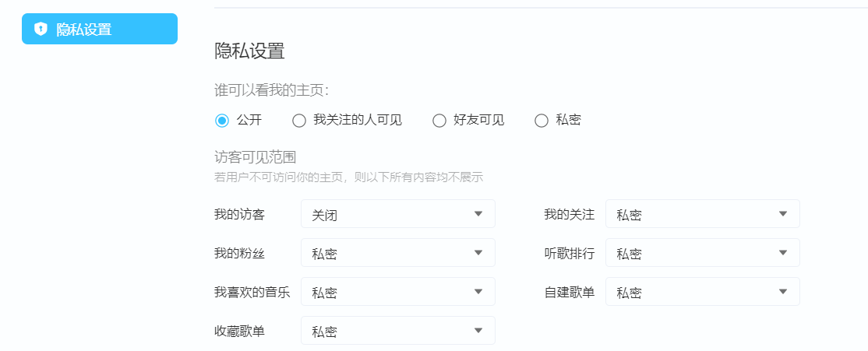Open the 我喜欢的音乐 dropdown
The height and width of the screenshot is (351, 868).
[398, 291]
